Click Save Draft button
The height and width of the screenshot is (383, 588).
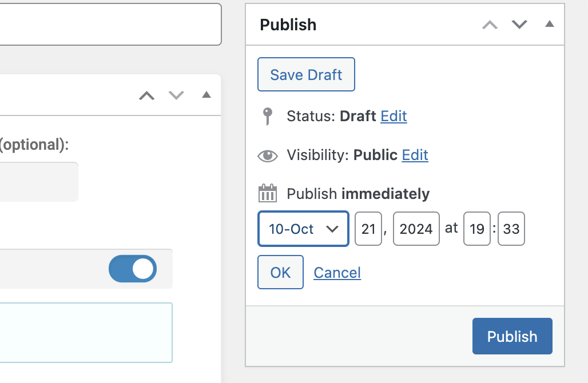coord(306,74)
